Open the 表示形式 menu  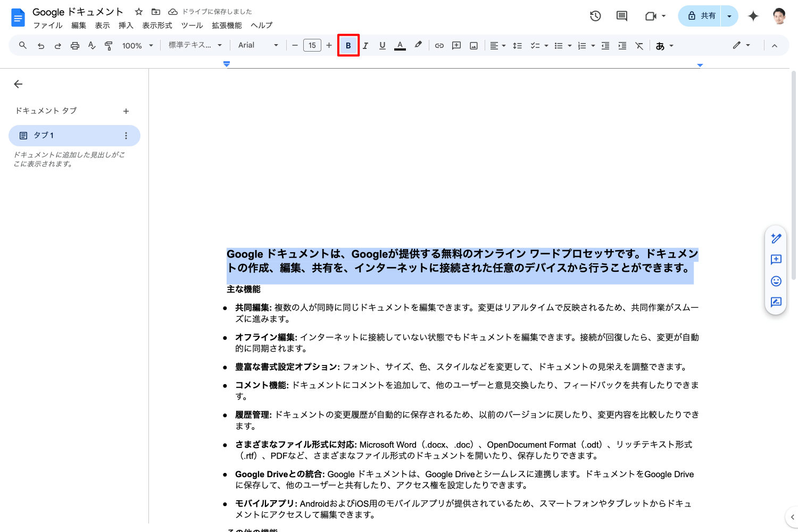(157, 26)
